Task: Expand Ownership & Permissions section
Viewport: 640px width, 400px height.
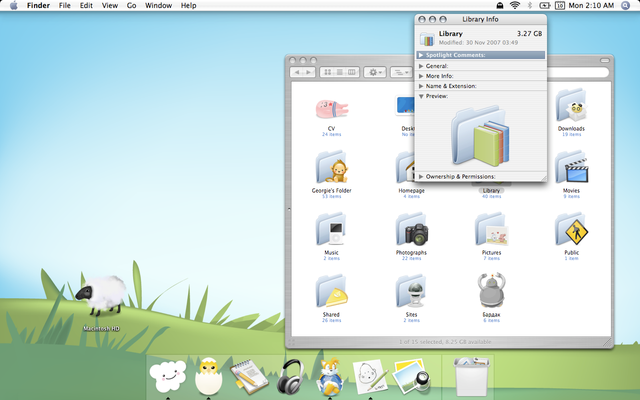Action: (422, 176)
